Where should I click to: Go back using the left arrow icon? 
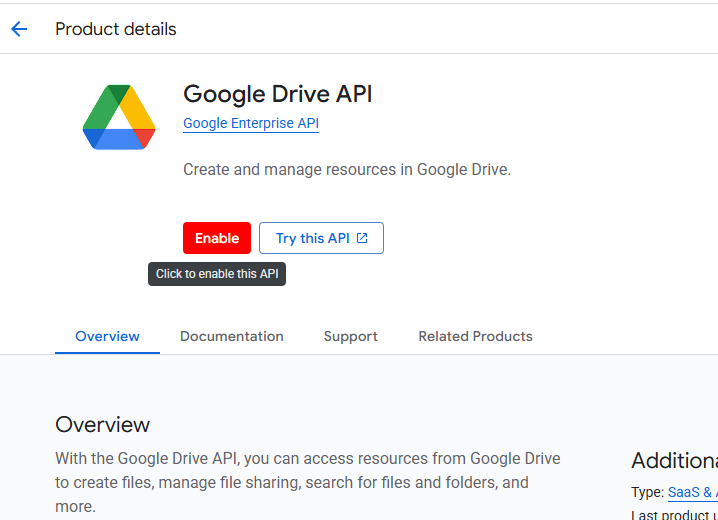coord(19,29)
